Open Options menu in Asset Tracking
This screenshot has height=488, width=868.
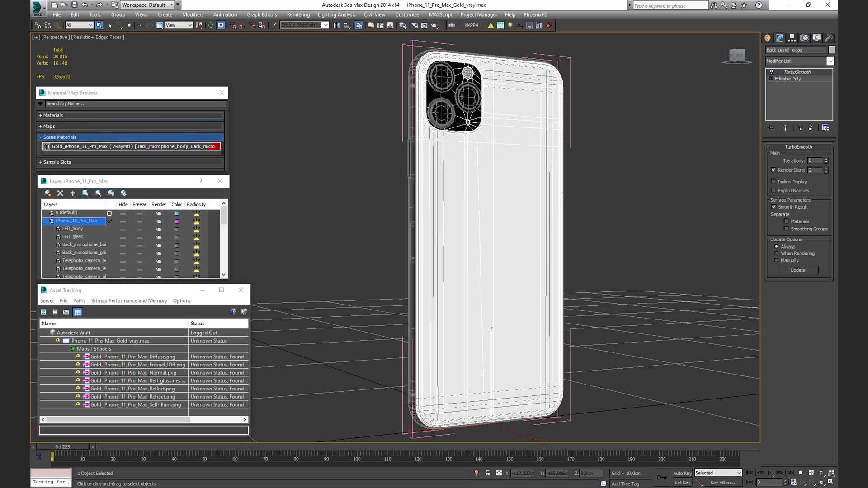click(182, 301)
